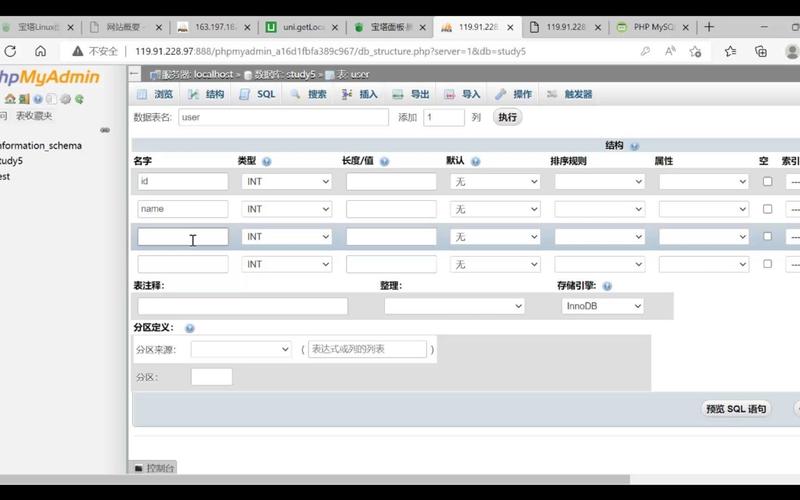
Task: Click the exit (log out) icon in sidebar
Action: (x=24, y=99)
